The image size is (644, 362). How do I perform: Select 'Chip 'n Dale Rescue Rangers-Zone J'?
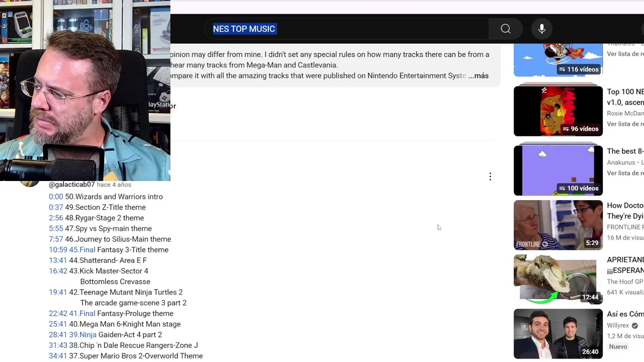133,345
